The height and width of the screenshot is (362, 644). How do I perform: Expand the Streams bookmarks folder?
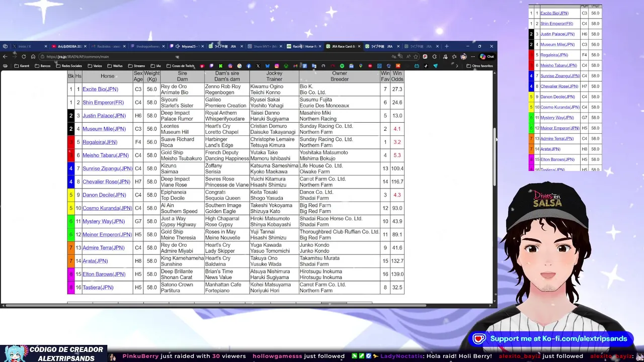point(136,66)
